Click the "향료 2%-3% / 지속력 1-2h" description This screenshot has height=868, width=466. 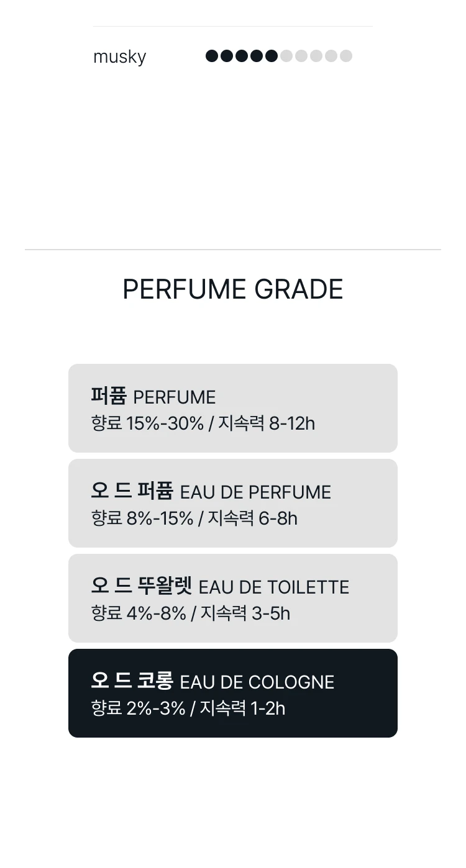[x=188, y=708]
